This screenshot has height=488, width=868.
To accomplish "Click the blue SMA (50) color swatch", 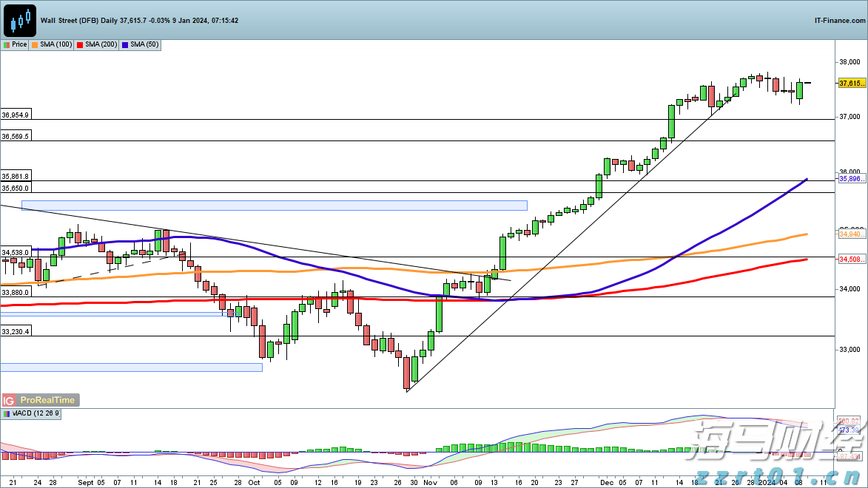I will 125,44.
